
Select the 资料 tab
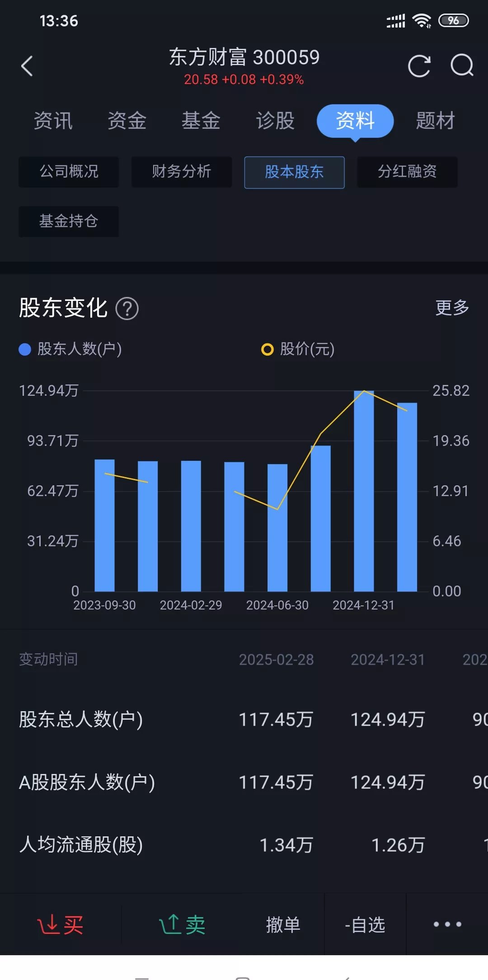coord(355,121)
